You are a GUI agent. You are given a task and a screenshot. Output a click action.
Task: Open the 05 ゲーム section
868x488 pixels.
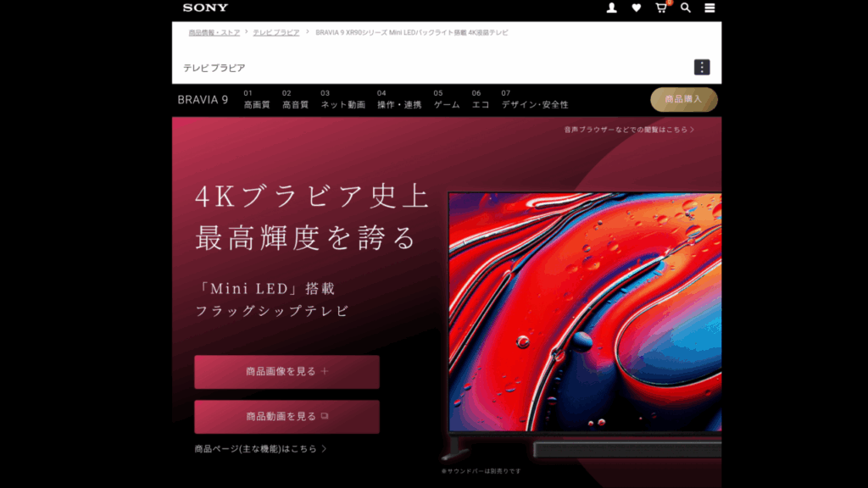(x=447, y=100)
